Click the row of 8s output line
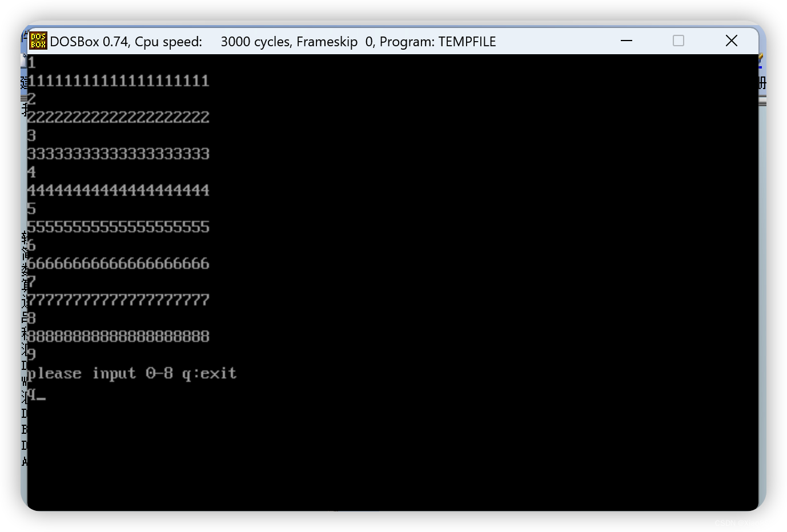This screenshot has height=532, width=787. pos(118,337)
